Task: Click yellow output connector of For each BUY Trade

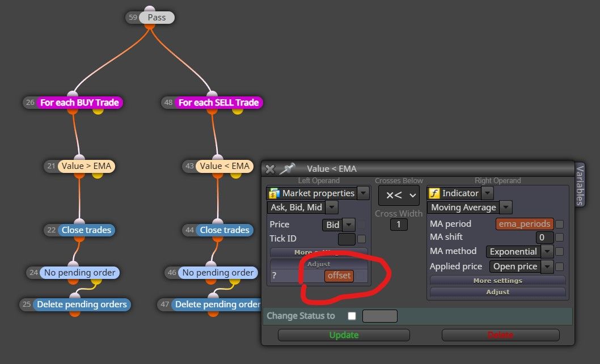Action: coord(98,111)
